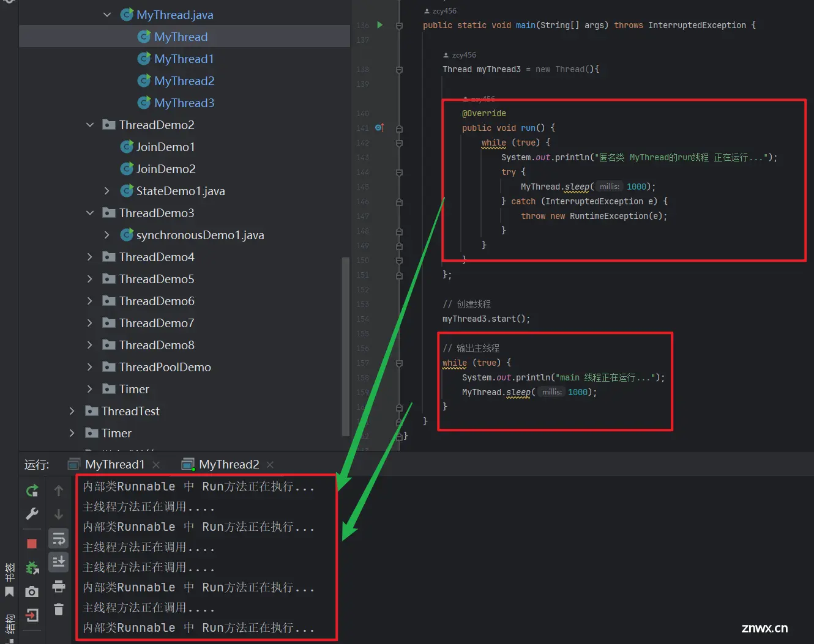The width and height of the screenshot is (814, 644).
Task: Stop the running process with the red square
Action: (32, 544)
